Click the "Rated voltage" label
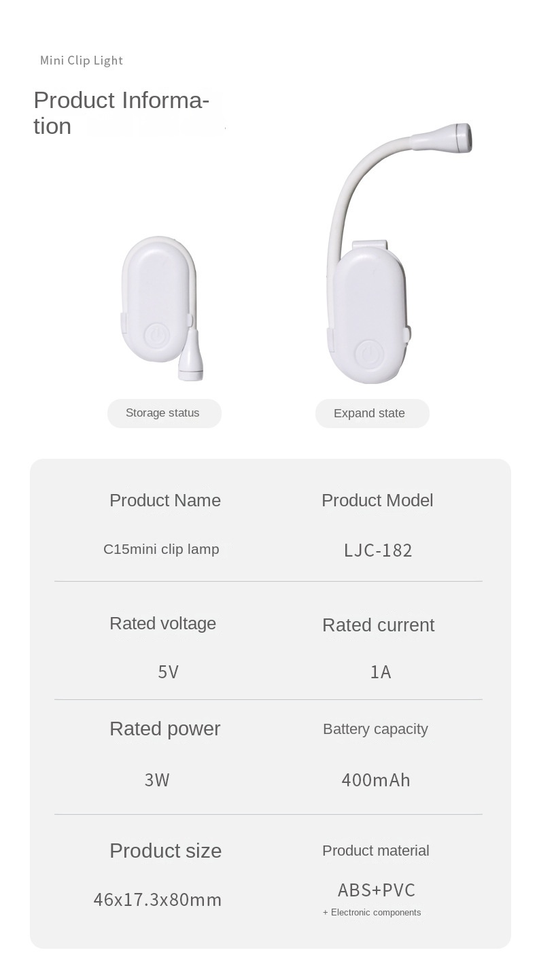Screen dimensions: 537x980 [163, 623]
